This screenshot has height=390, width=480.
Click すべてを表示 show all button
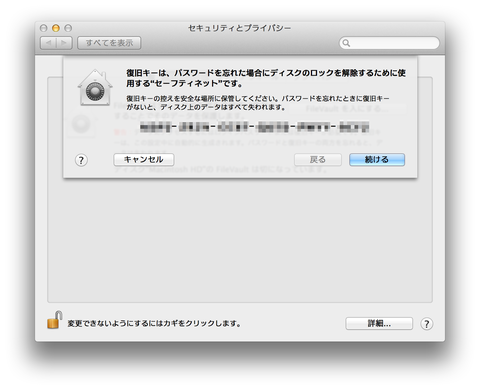pos(109,43)
